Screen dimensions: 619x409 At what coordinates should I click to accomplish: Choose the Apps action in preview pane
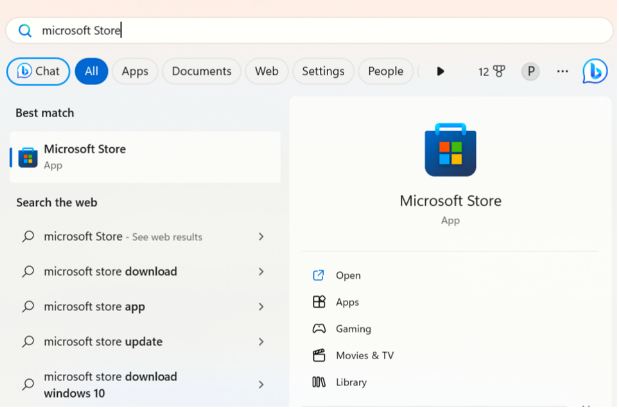click(347, 302)
